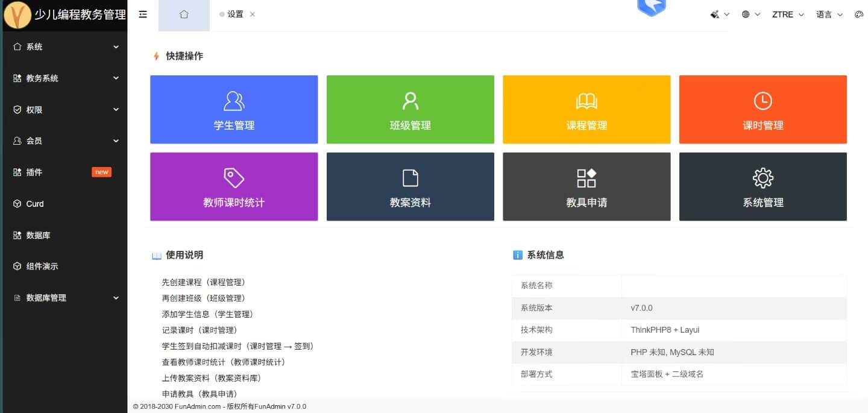
Task: Open 教师课时统计 tag tile
Action: pyautogui.click(x=234, y=187)
